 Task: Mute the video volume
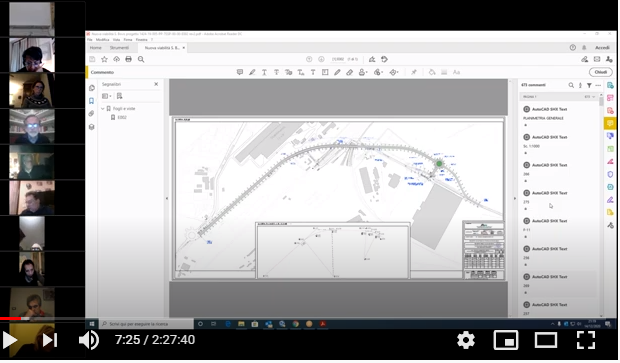pos(89,340)
